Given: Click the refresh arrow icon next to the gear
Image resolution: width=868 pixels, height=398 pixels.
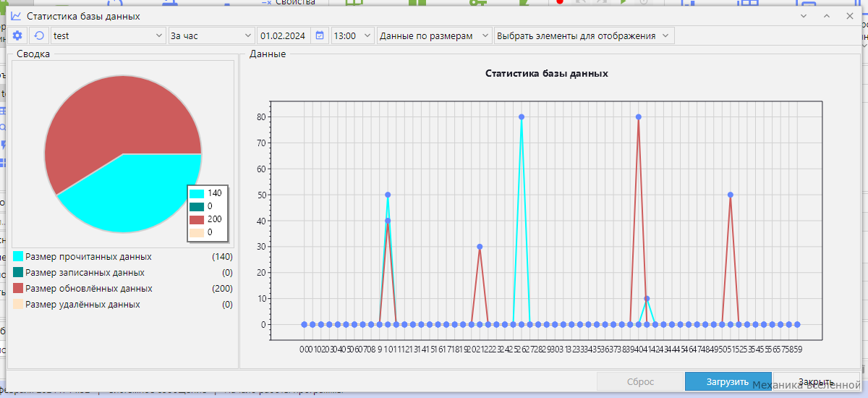Looking at the screenshot, I should point(39,35).
